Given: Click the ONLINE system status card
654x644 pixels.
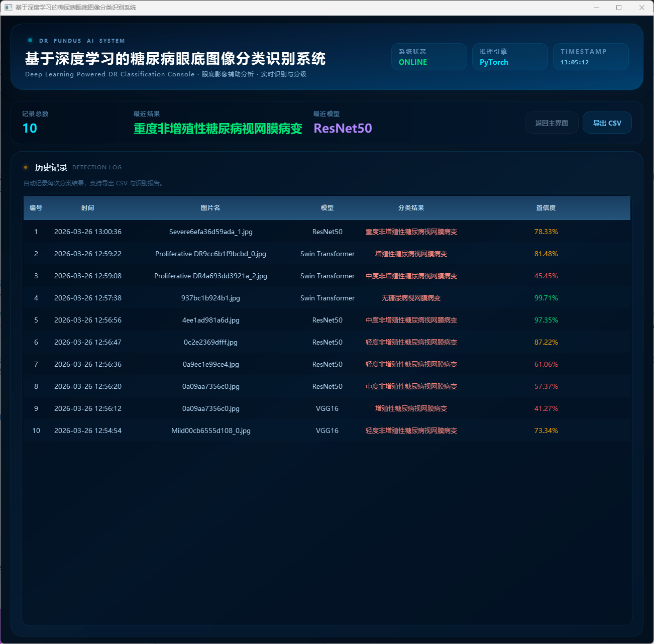Looking at the screenshot, I should [x=428, y=57].
